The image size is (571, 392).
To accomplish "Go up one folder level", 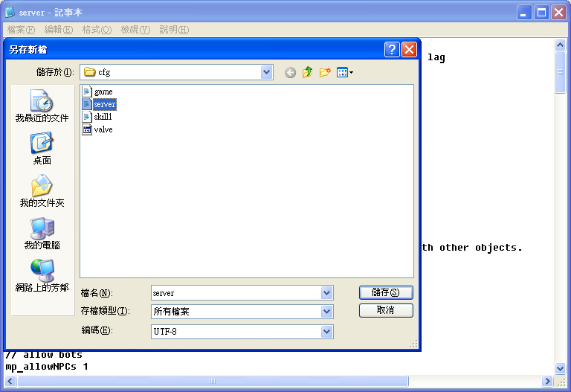I will [307, 72].
